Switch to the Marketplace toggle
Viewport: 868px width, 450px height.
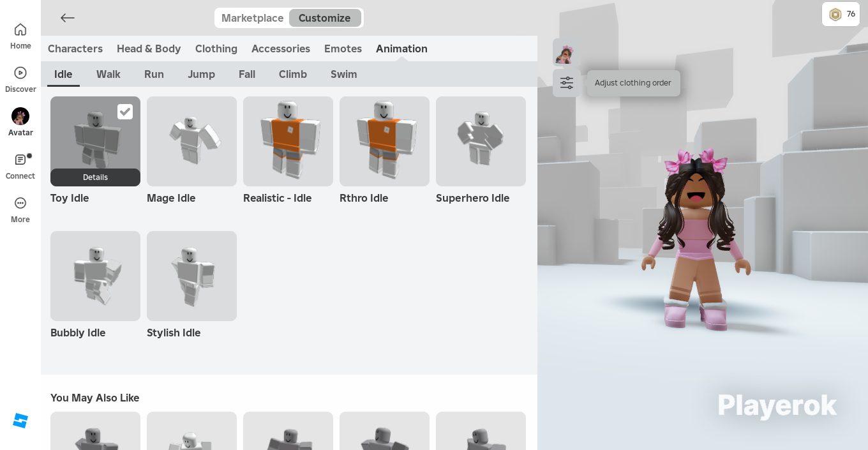click(x=252, y=18)
